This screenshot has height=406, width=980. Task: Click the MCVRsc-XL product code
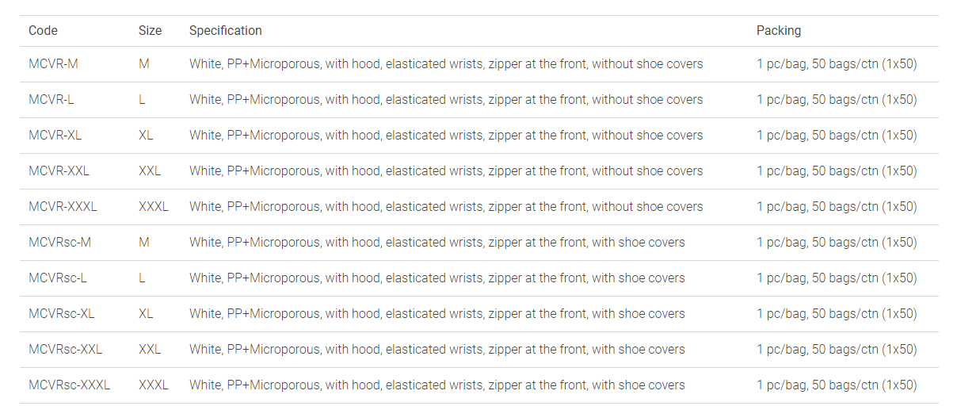tap(61, 314)
